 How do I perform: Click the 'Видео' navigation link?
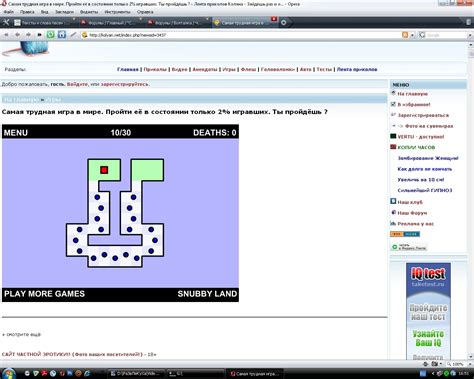(x=179, y=69)
